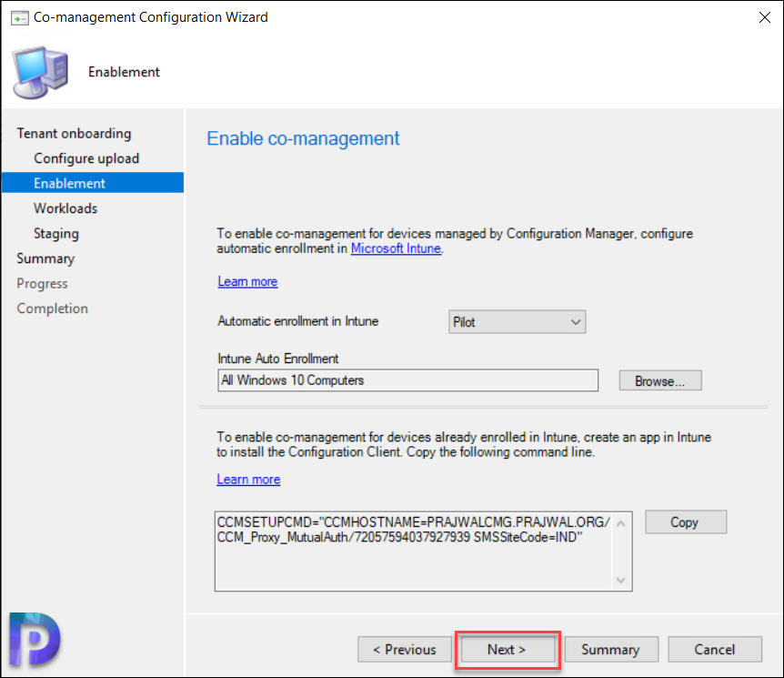
Task: Open the Staging step
Action: [56, 234]
